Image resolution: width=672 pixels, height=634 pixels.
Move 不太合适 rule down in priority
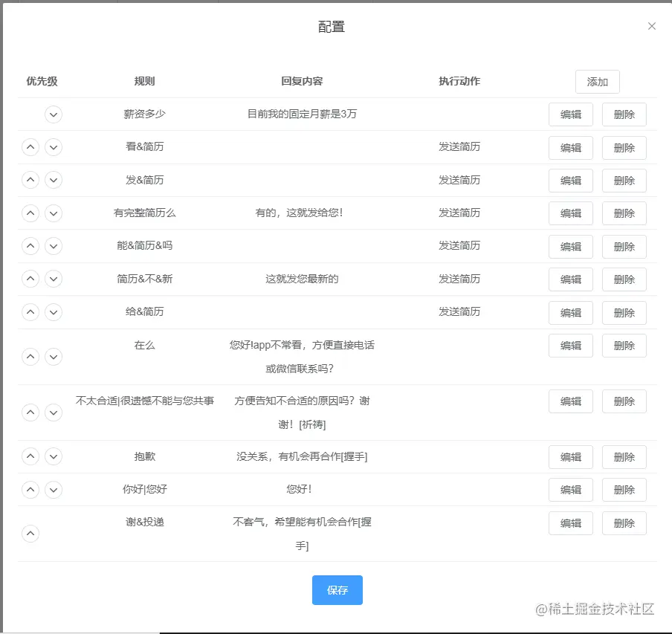pyautogui.click(x=54, y=413)
